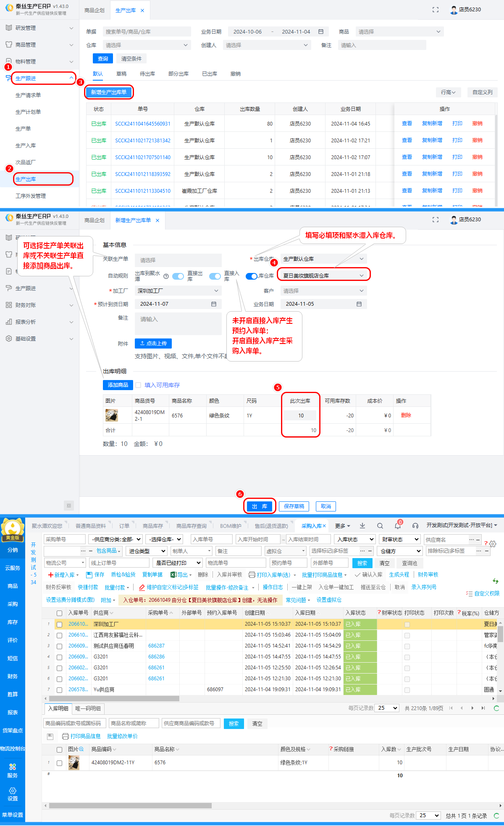
Task: Select 生产入库 in the left sidebar menu
Action: pyautogui.click(x=26, y=146)
